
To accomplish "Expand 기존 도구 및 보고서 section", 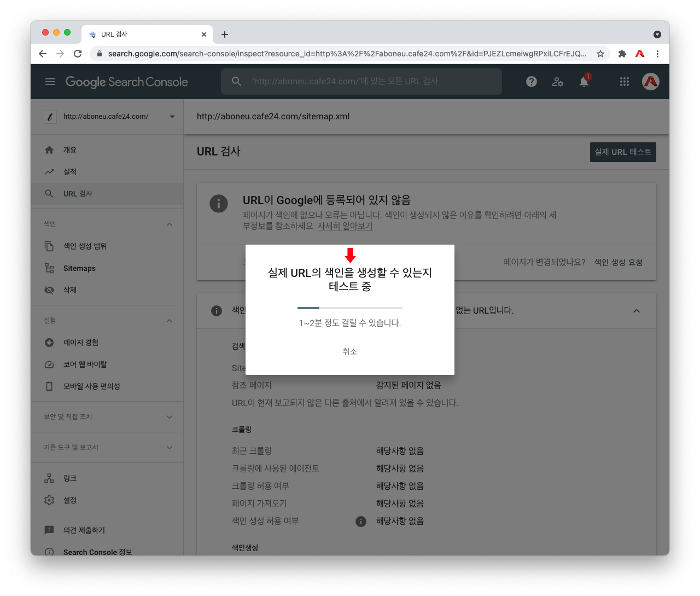I will tap(170, 448).
